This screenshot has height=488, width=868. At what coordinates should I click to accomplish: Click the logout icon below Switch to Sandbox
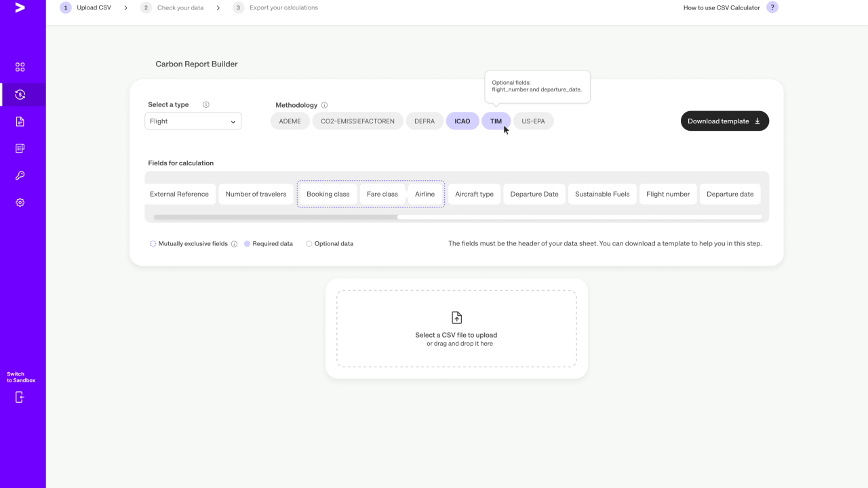pos(20,397)
